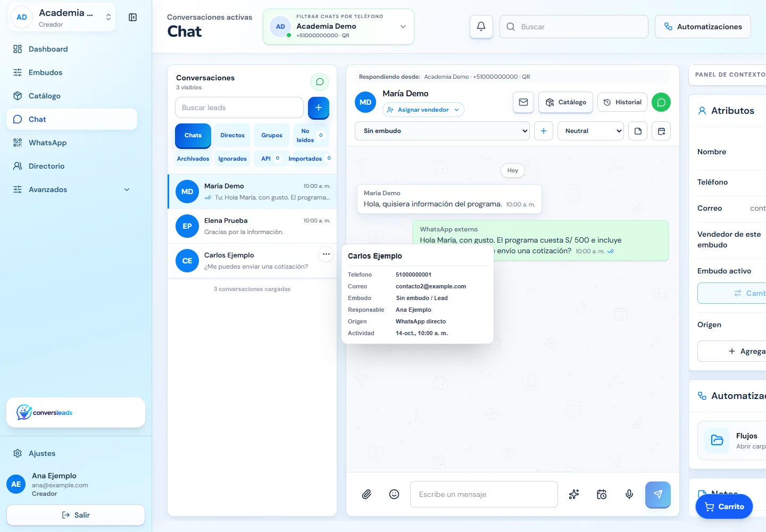Click the green WhatsApp icon in Conversaciones header
Screen dimensions: 766x532
(x=320, y=82)
